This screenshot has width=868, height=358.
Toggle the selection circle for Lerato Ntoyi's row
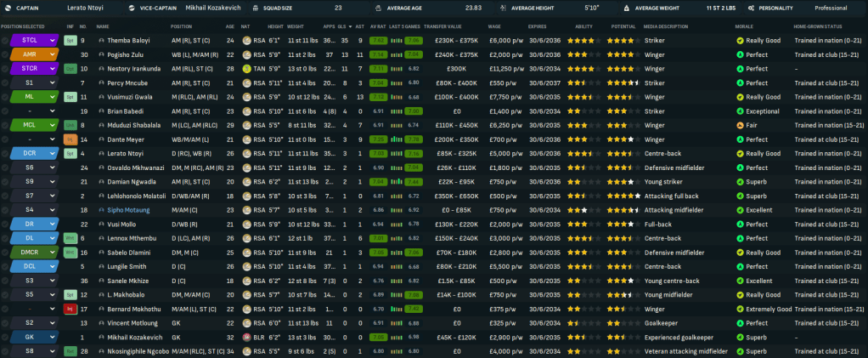(x=5, y=153)
